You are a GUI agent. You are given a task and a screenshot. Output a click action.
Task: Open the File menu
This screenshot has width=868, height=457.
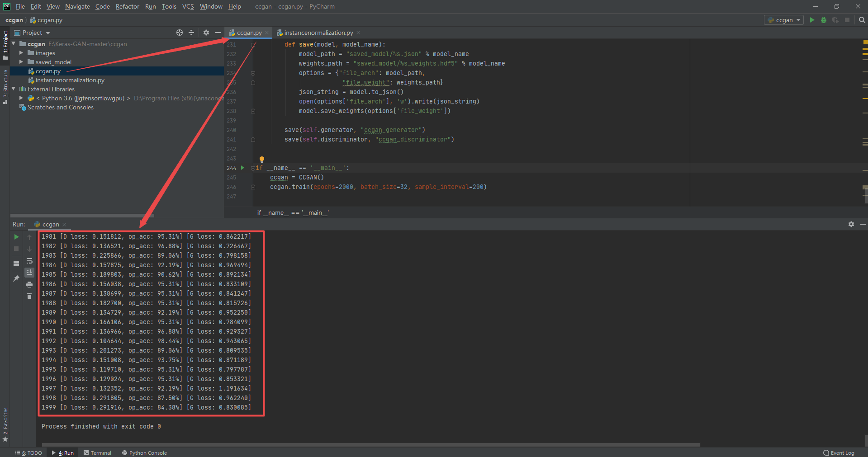coord(20,6)
